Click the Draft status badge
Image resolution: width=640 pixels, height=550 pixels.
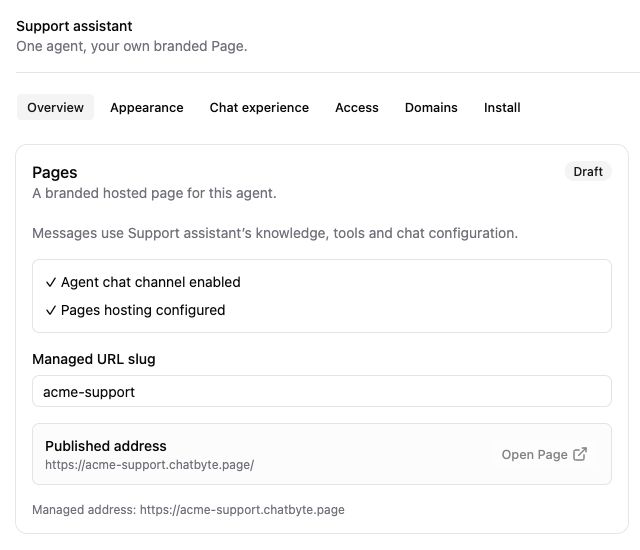[x=588, y=171]
